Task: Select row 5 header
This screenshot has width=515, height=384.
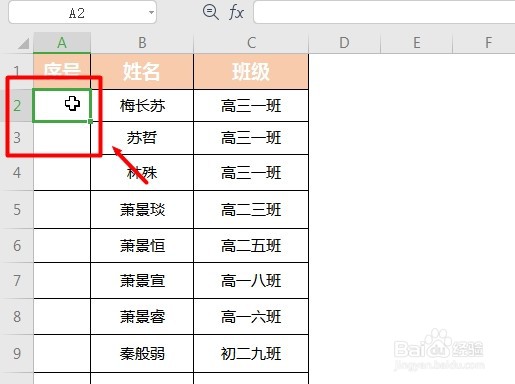Action: tap(17, 209)
